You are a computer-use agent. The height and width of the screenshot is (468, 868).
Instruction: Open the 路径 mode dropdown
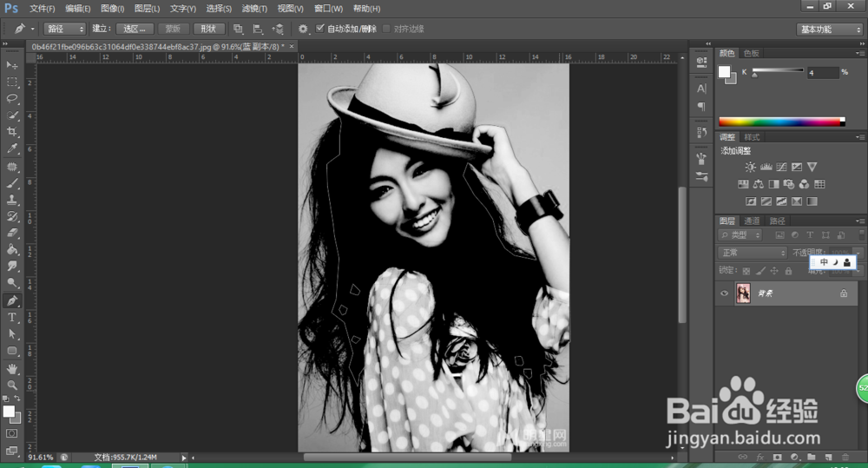pos(64,29)
